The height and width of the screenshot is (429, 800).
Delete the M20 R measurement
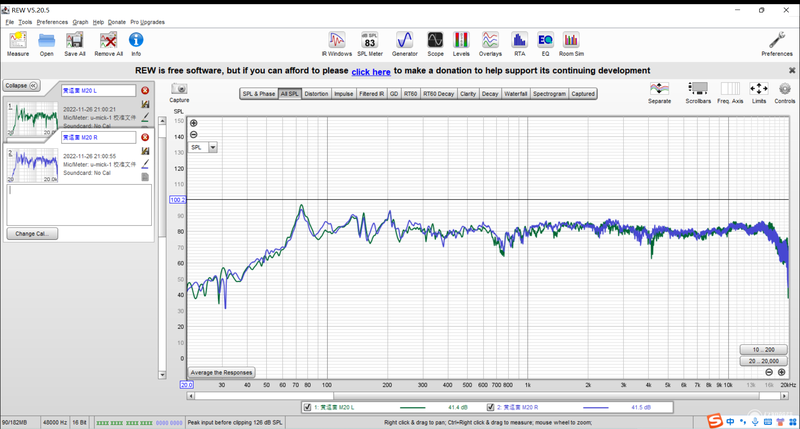[145, 137]
